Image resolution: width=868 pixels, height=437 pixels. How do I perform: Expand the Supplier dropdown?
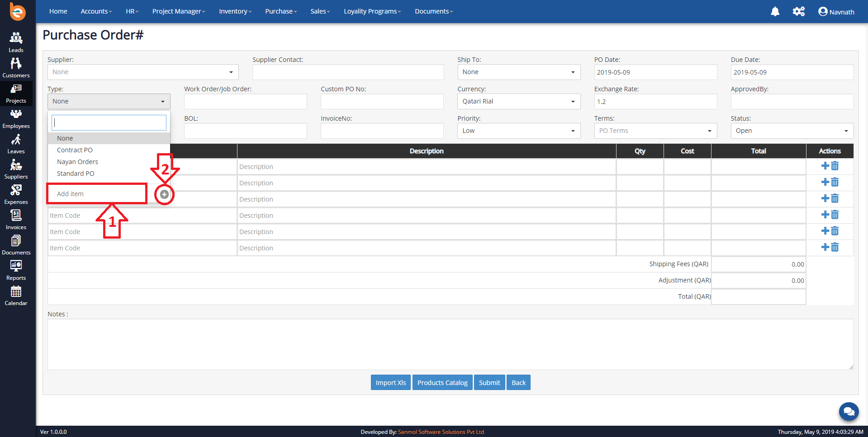[143, 72]
